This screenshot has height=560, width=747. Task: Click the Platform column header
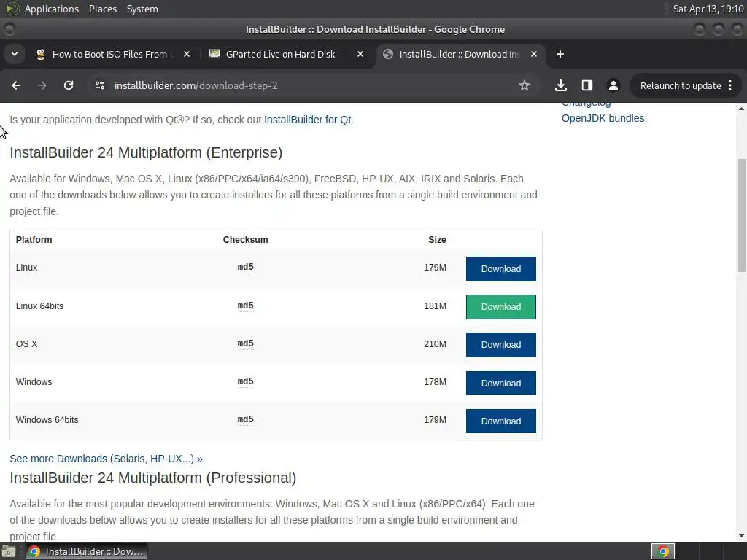pos(34,239)
